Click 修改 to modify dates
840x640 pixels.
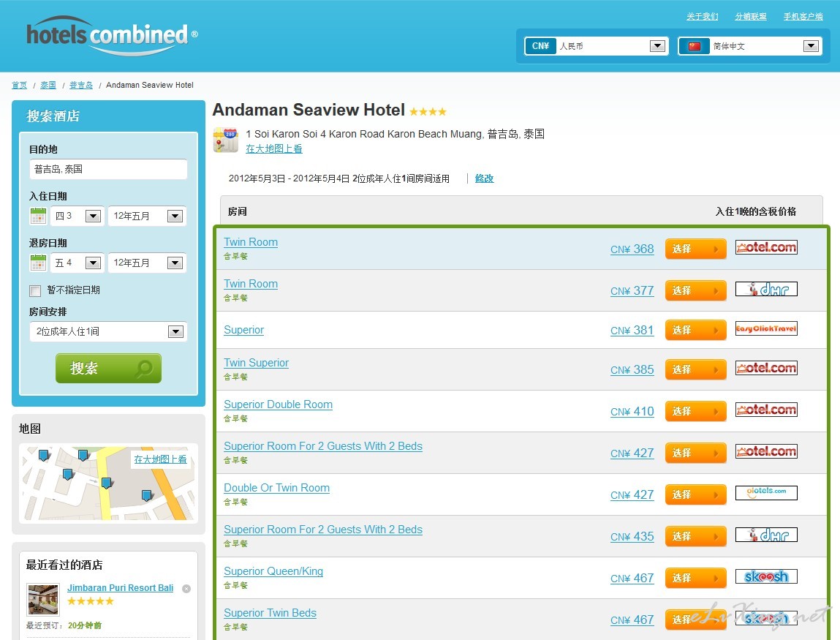(484, 178)
